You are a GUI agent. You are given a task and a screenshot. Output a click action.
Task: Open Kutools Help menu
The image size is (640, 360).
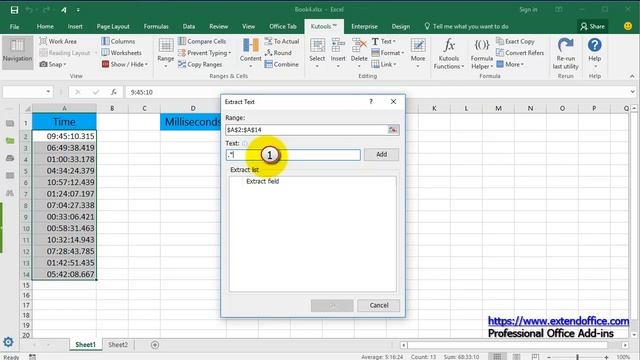[595, 52]
